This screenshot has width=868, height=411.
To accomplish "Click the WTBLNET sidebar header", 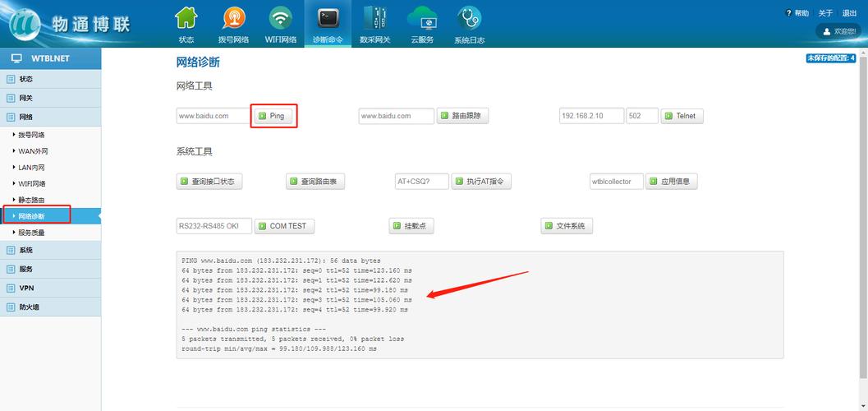I will 50,58.
